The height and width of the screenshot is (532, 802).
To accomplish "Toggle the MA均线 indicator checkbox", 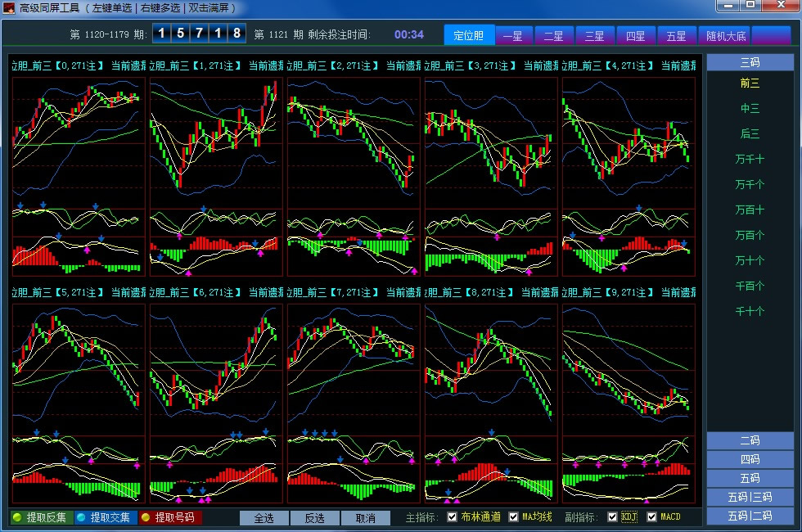I will click(514, 517).
